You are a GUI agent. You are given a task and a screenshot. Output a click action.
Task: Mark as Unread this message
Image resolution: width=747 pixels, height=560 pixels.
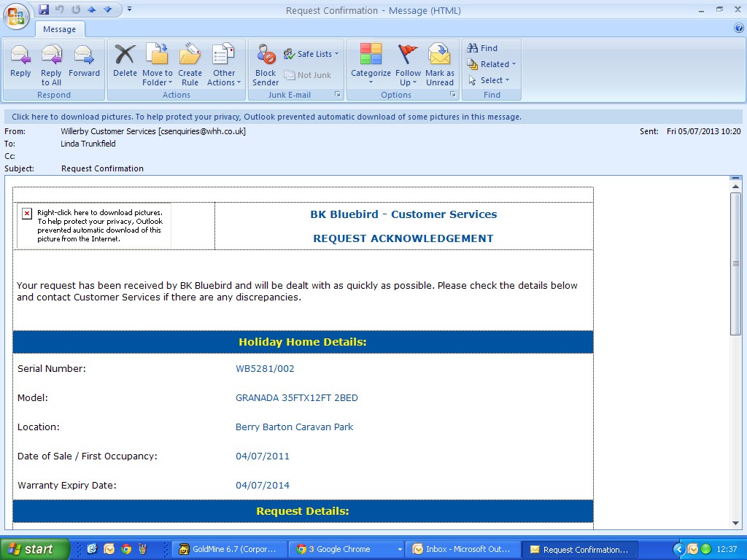point(440,64)
